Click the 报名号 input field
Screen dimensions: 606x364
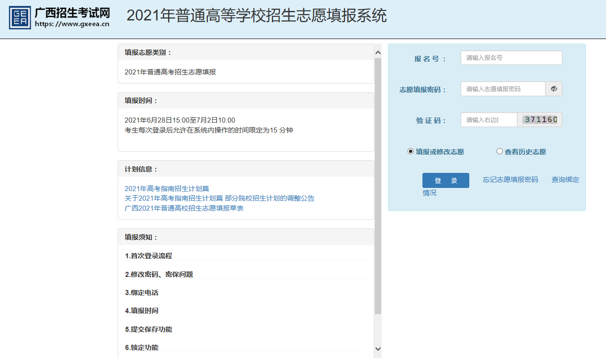[x=511, y=58]
